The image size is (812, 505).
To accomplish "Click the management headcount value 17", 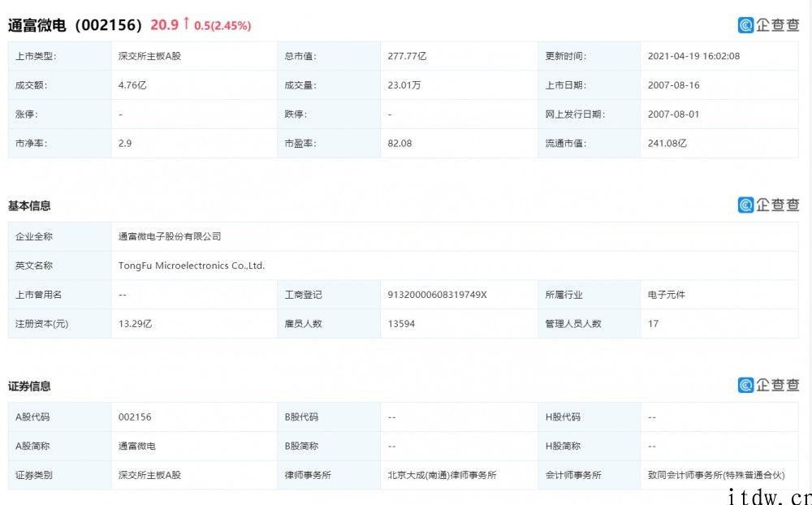I will click(653, 323).
